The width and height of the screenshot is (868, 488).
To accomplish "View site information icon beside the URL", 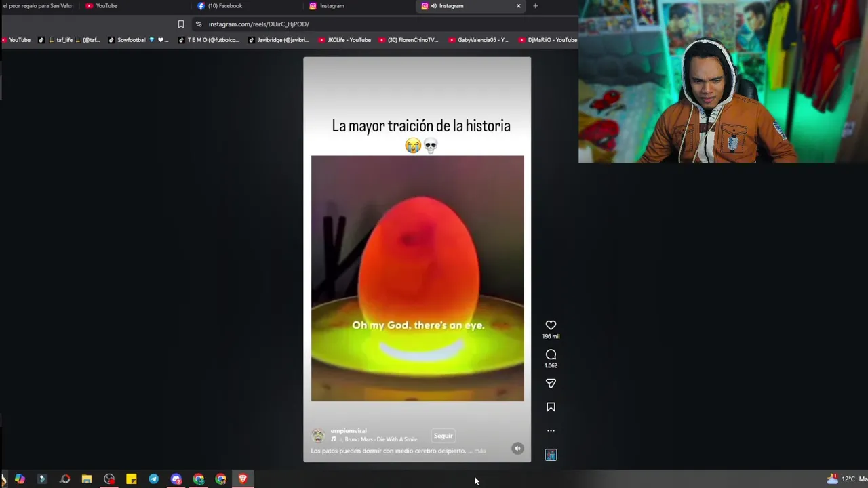I will click(198, 24).
